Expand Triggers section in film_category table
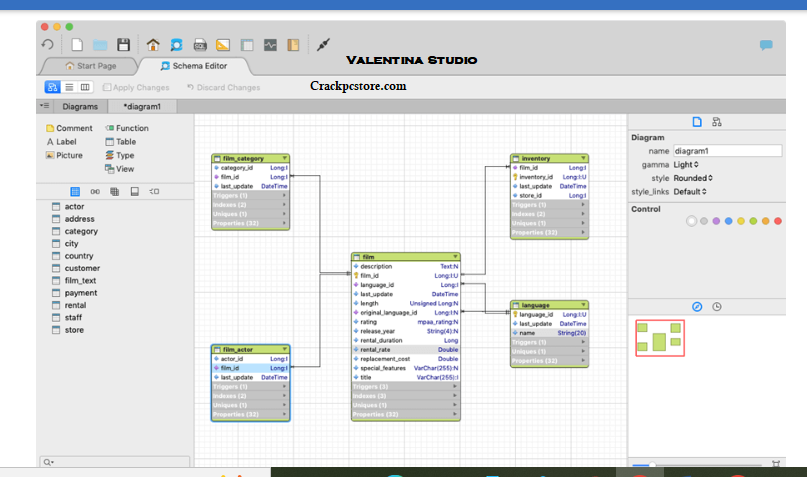The width and height of the screenshot is (807, 477). coord(250,196)
